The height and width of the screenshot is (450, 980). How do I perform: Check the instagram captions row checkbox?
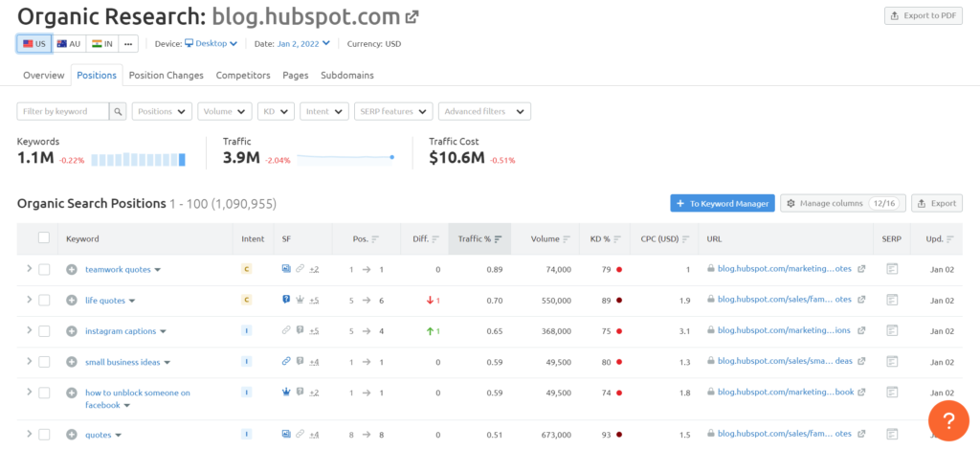44,331
